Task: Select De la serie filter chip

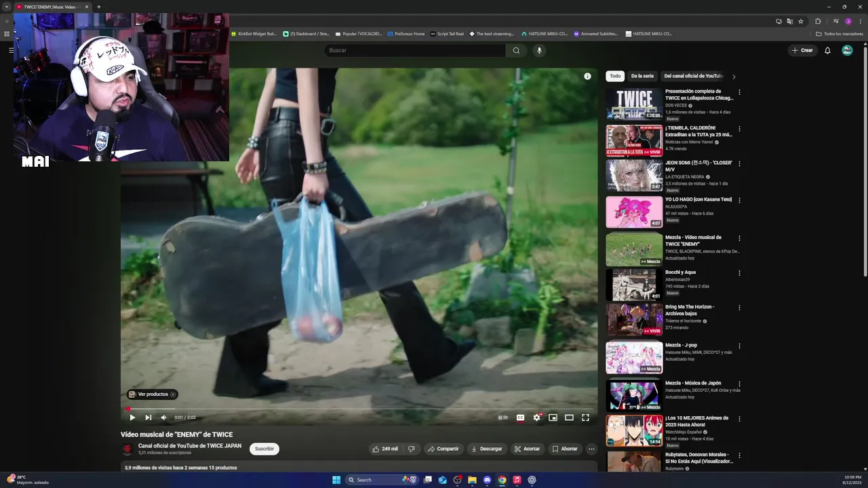Action: tap(642, 76)
